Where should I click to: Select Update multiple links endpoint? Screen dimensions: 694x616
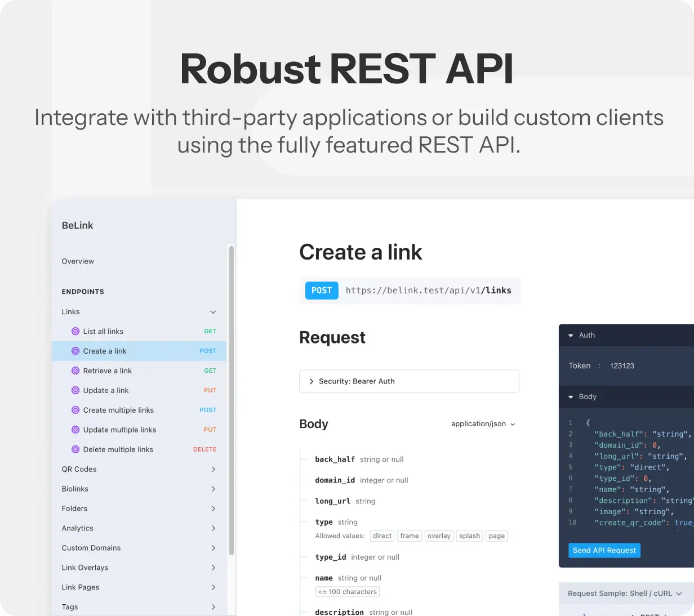coord(139,430)
